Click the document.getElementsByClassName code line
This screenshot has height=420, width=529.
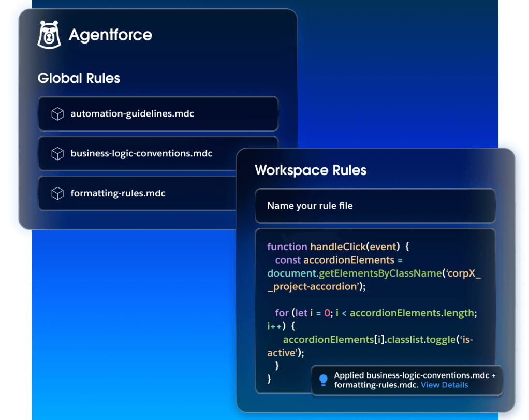(x=374, y=273)
